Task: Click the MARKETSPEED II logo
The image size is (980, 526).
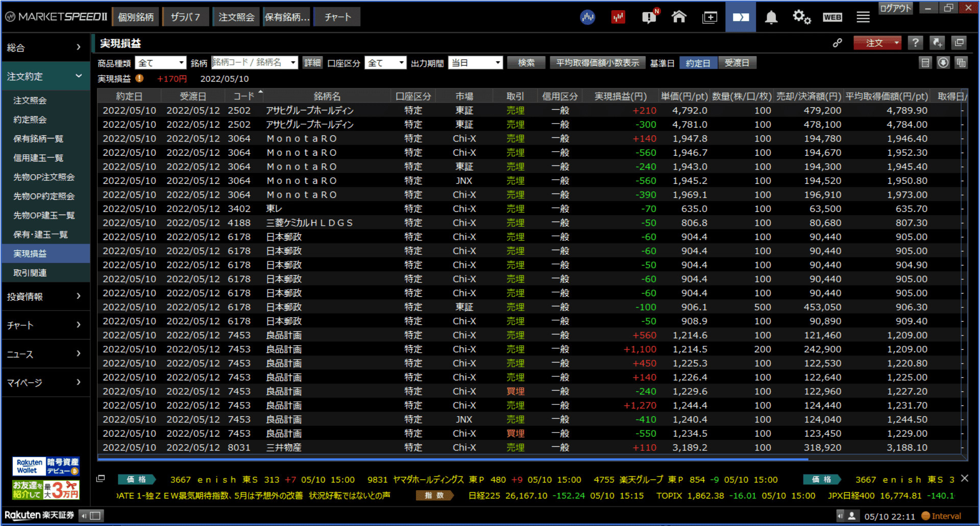Action: tap(56, 17)
